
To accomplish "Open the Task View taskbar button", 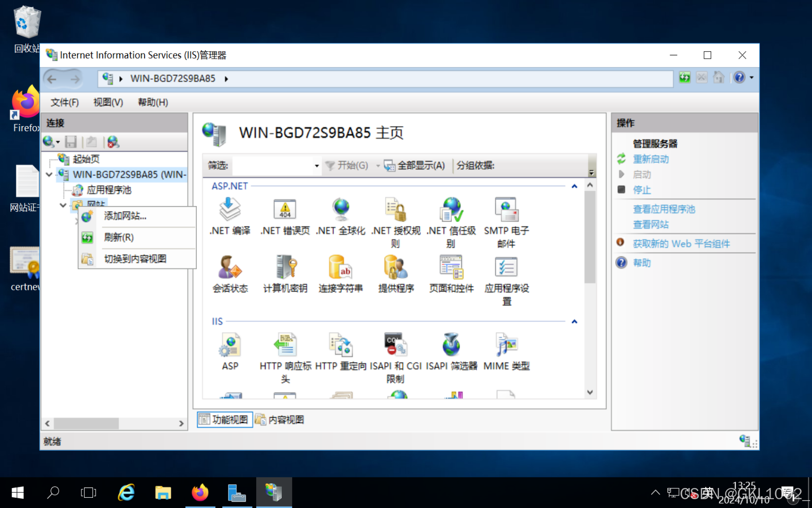I will (x=88, y=493).
